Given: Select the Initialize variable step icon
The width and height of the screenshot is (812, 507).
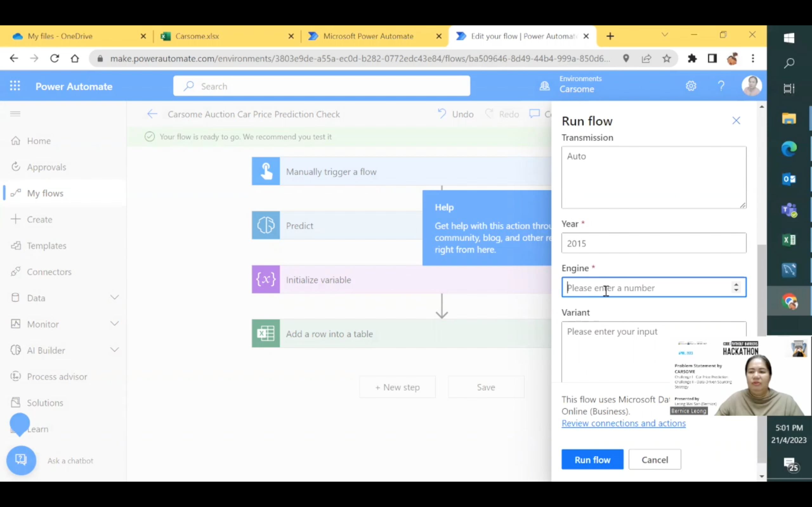Looking at the screenshot, I should (266, 279).
